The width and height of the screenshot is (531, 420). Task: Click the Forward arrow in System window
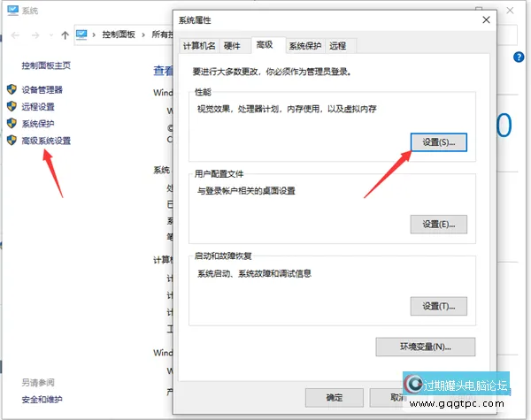35,34
